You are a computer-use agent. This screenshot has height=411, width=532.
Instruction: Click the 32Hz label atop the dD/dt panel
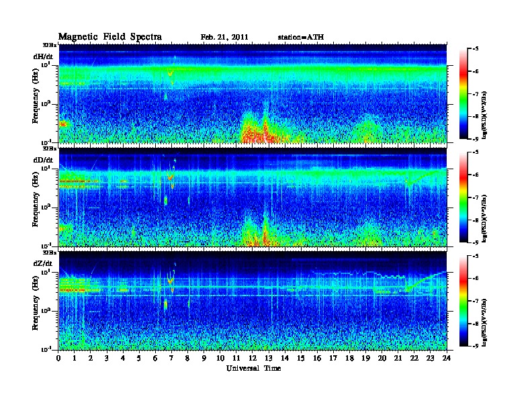click(49, 148)
